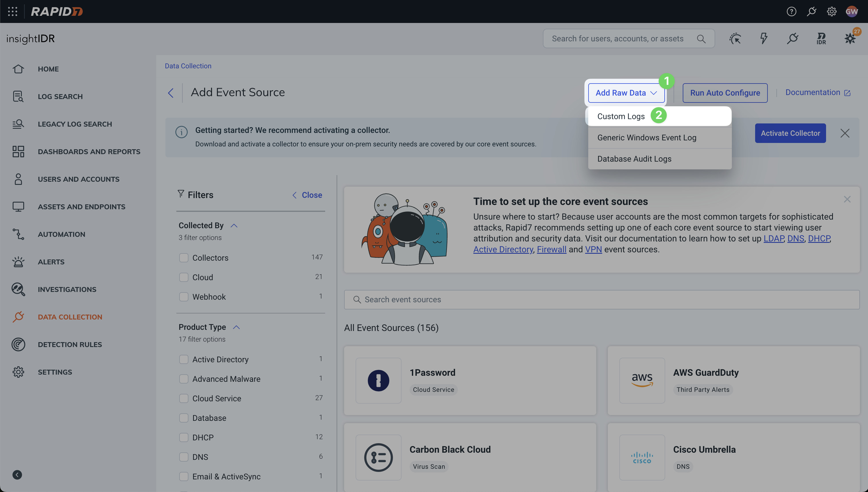Image resolution: width=868 pixels, height=492 pixels.
Task: Select Database Audit Logs
Action: tap(659, 159)
